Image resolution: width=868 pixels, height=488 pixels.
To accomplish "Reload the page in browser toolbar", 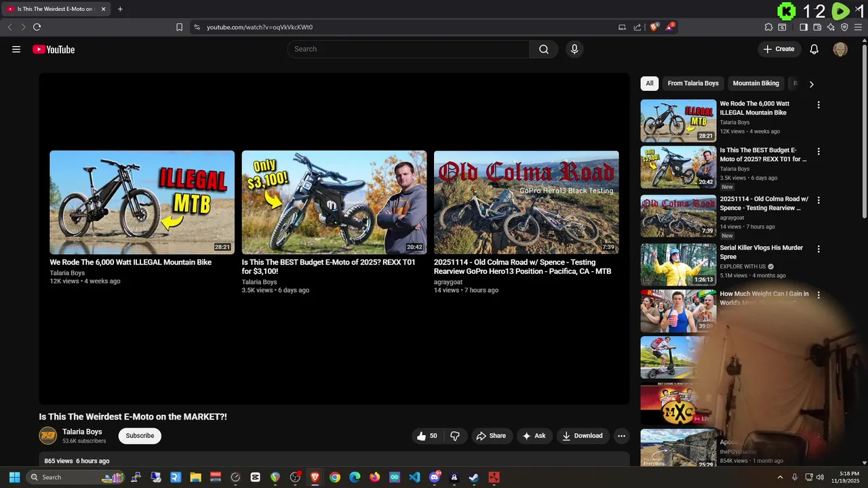I will point(37,27).
